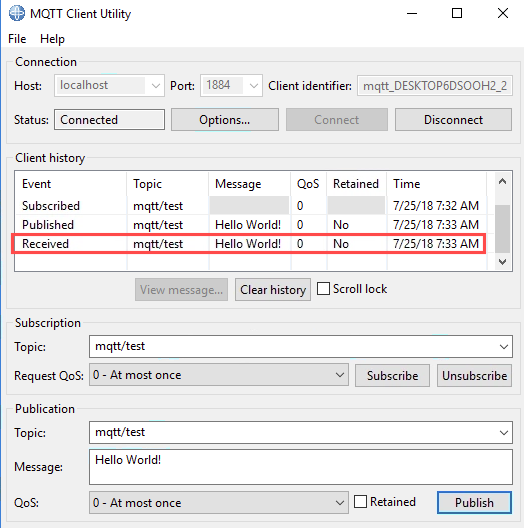Viewport: 524px width, 528px height.
Task: Click the Hello World! message text field
Action: [x=301, y=467]
